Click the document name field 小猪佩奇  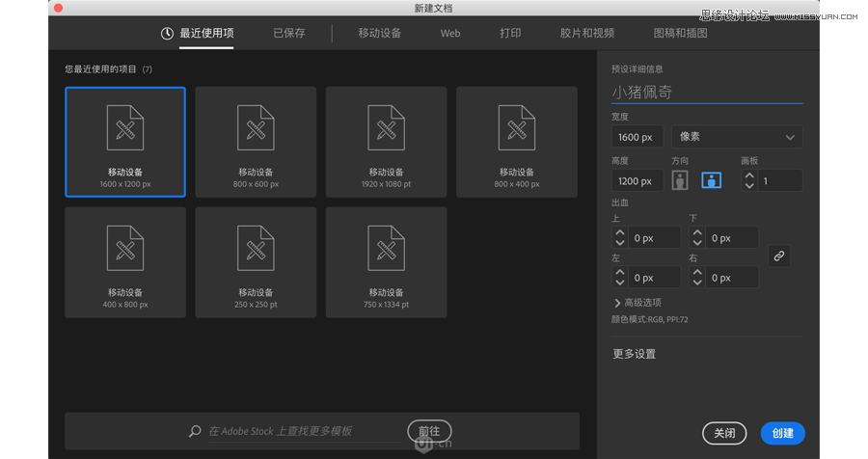coord(707,92)
